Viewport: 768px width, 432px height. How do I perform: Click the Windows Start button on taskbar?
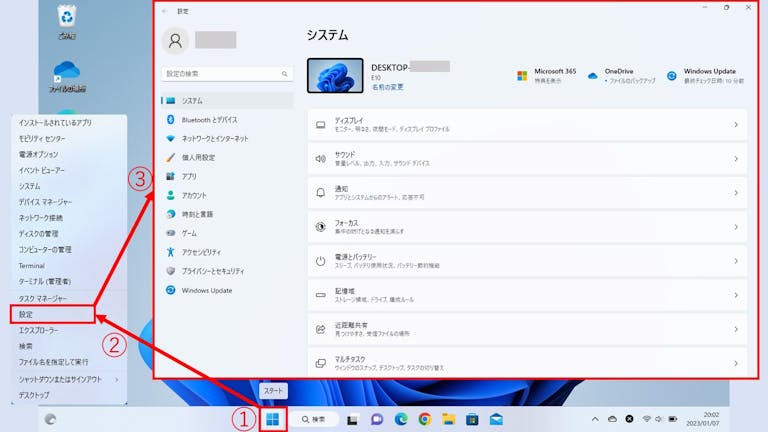[273, 419]
